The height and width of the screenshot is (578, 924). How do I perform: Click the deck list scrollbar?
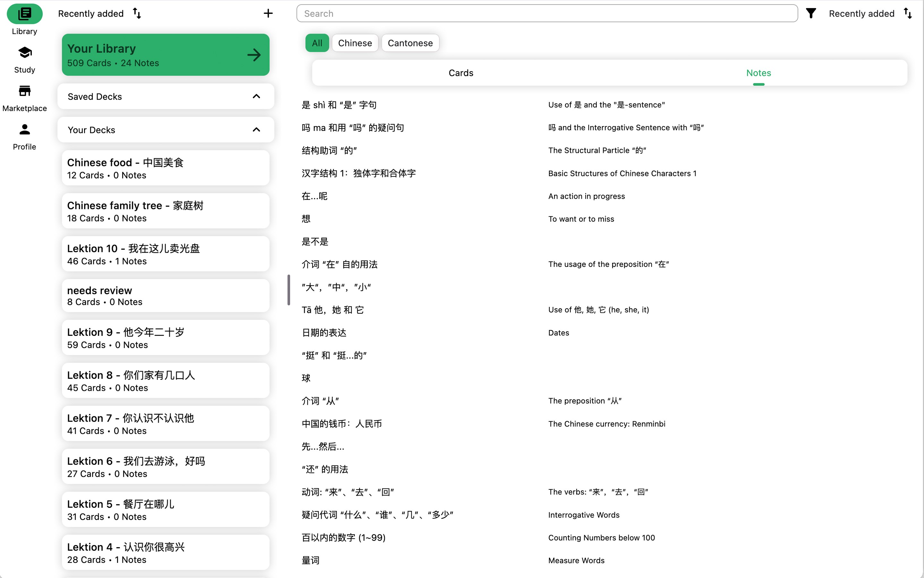[289, 290]
